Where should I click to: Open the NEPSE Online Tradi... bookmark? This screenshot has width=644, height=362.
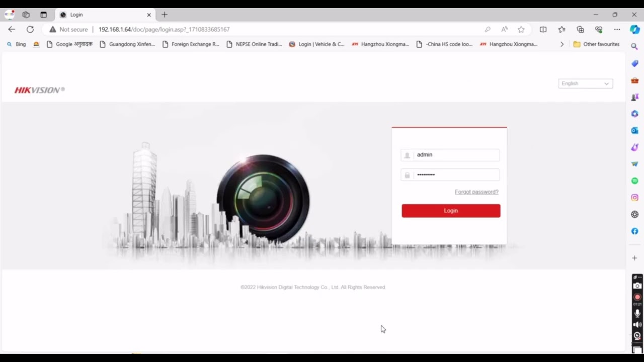click(254, 44)
